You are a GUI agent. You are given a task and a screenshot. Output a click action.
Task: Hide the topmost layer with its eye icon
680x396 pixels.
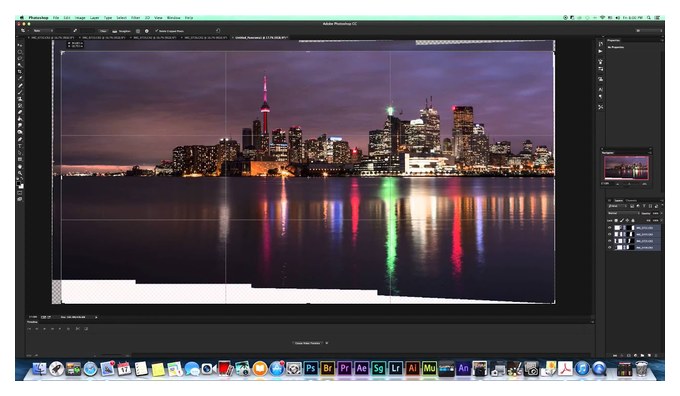(609, 228)
